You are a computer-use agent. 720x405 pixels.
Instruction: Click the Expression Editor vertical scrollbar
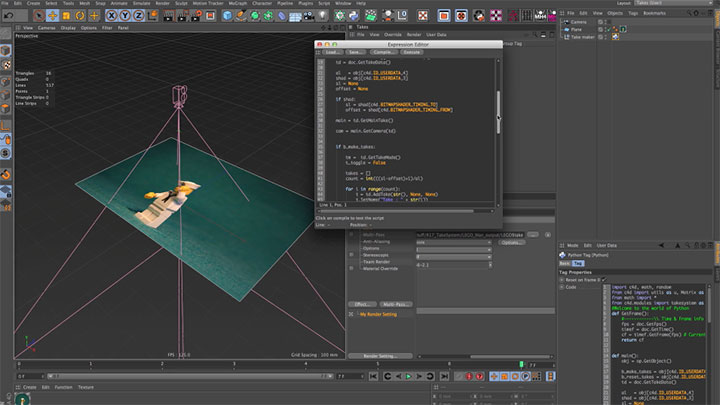click(x=498, y=112)
